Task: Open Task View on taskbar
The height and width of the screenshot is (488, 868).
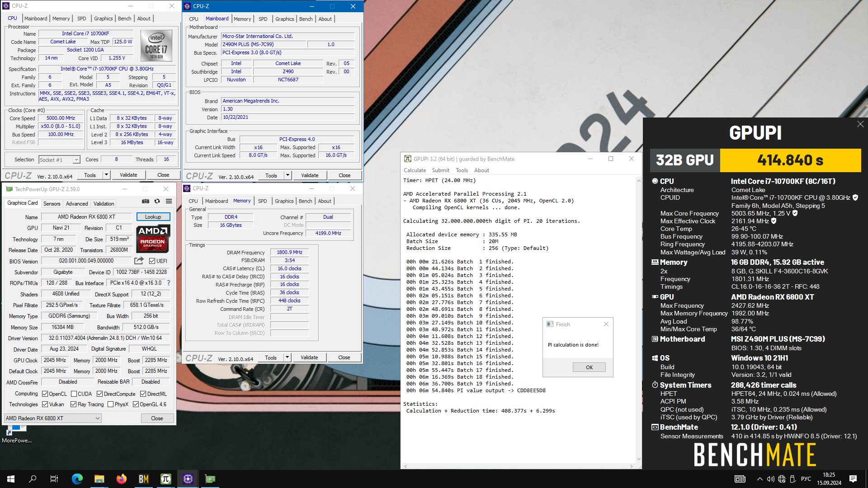Action: tap(54, 479)
